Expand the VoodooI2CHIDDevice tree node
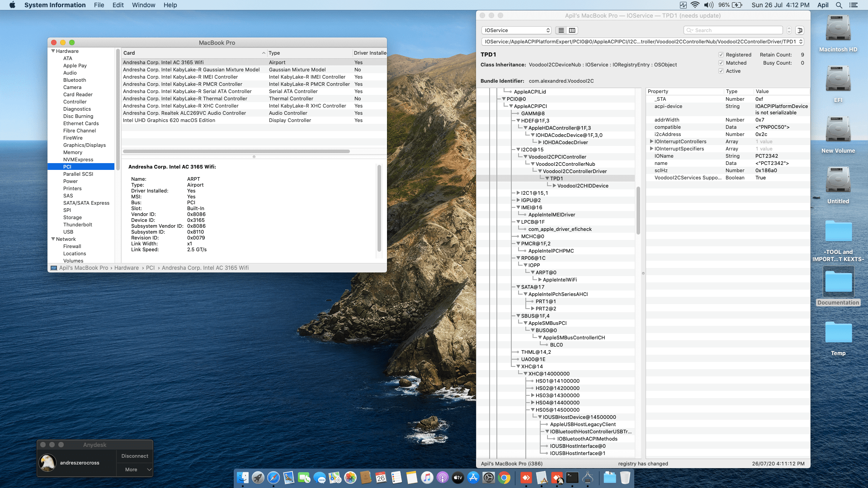 [x=555, y=186]
